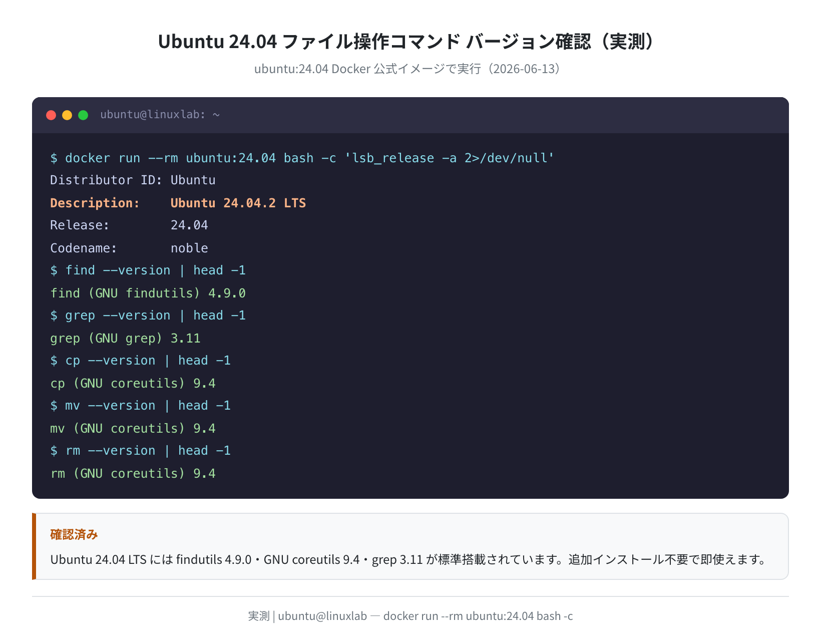Click the highlighted "Description: Ubuntu 24.04.2 LTS" line
The height and width of the screenshot is (644, 821).
point(178,203)
